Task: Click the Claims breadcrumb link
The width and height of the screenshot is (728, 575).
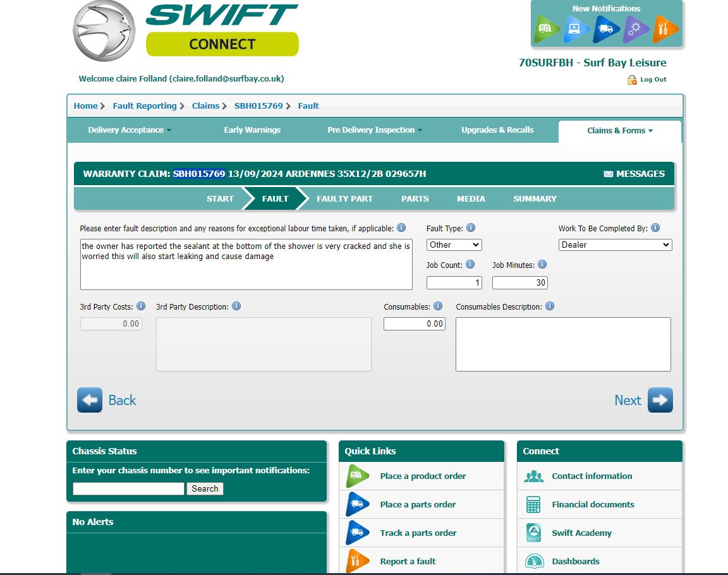Action: click(205, 106)
